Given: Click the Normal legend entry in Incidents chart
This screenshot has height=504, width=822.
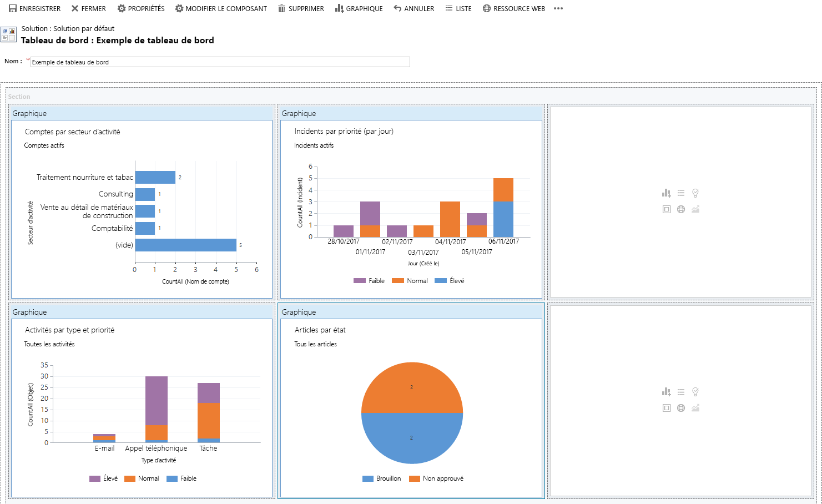Looking at the screenshot, I should click(x=410, y=281).
